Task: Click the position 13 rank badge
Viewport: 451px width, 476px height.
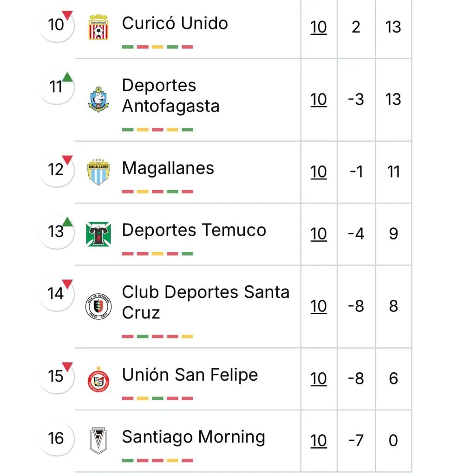Action: 56,231
